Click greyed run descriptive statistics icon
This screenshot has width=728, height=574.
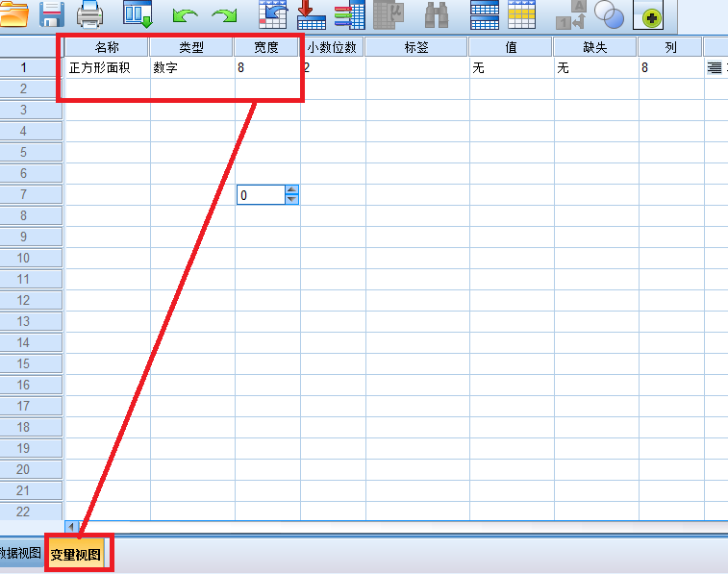pyautogui.click(x=389, y=14)
